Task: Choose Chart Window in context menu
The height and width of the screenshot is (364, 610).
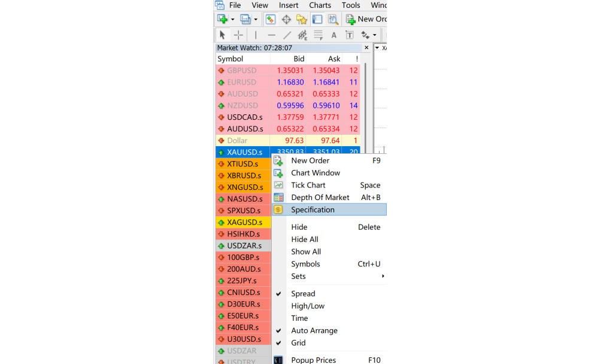Action: pos(329,172)
